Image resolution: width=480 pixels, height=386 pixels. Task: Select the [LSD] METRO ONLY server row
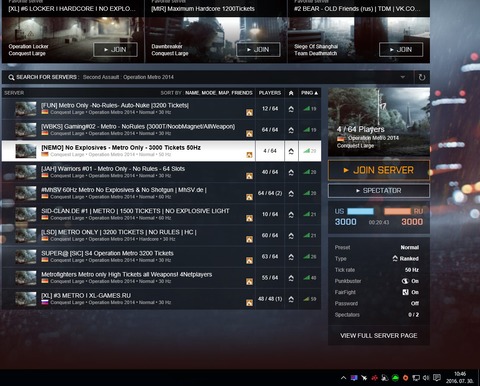coord(161,235)
